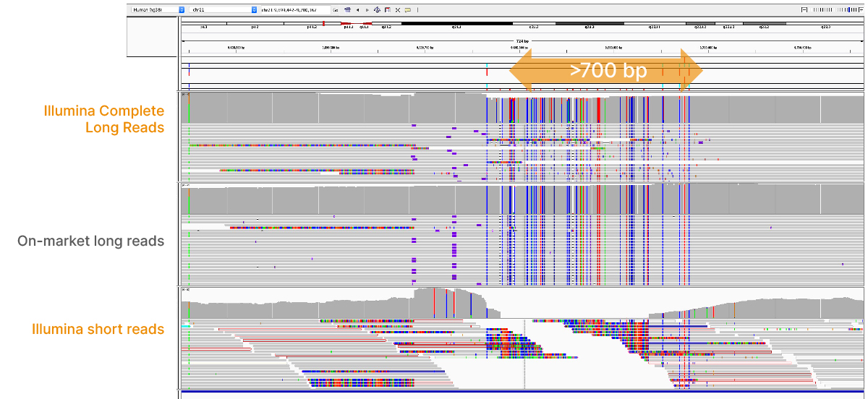Click the zoom out minus icon

805,10
